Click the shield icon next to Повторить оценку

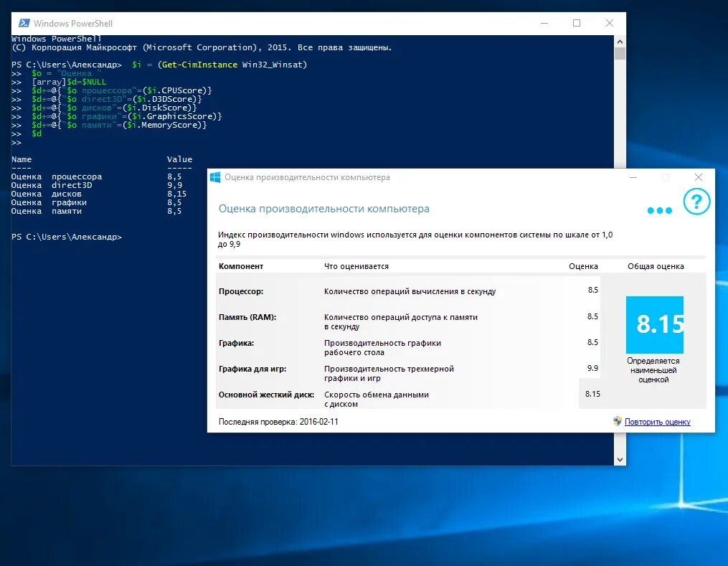coord(617,421)
